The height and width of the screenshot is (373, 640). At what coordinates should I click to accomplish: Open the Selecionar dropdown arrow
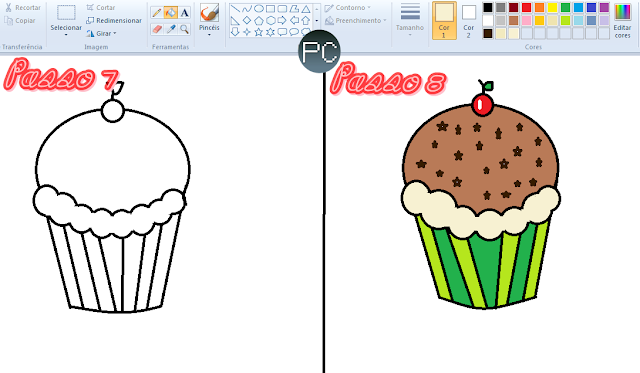pyautogui.click(x=66, y=35)
